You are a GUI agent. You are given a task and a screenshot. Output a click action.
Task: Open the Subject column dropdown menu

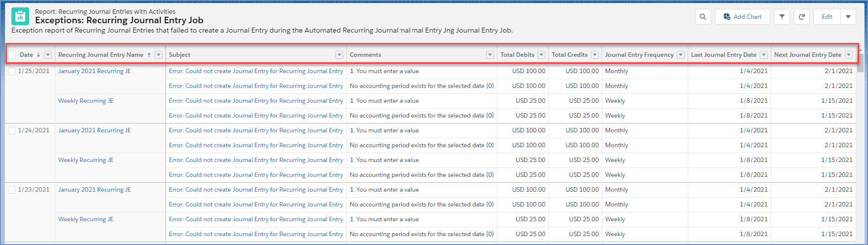pyautogui.click(x=339, y=55)
